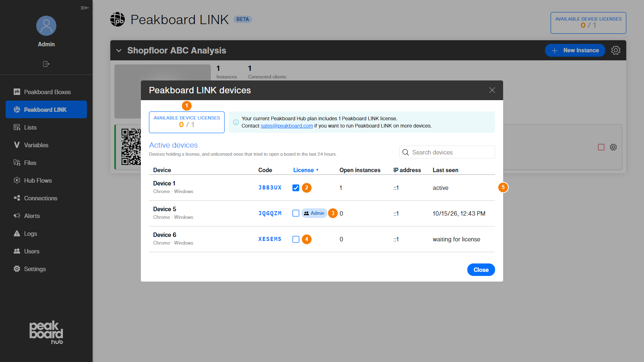Click the Available Device Licenses badge in header

[x=588, y=23]
